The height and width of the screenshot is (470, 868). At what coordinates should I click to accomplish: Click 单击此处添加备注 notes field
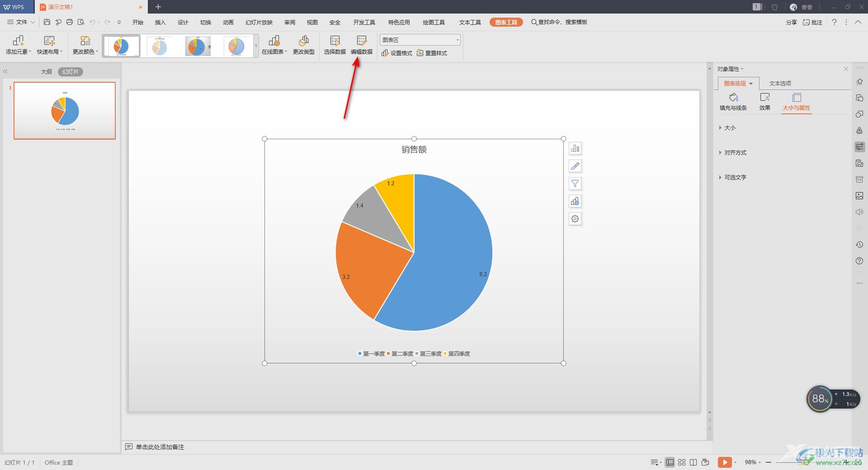160,447
